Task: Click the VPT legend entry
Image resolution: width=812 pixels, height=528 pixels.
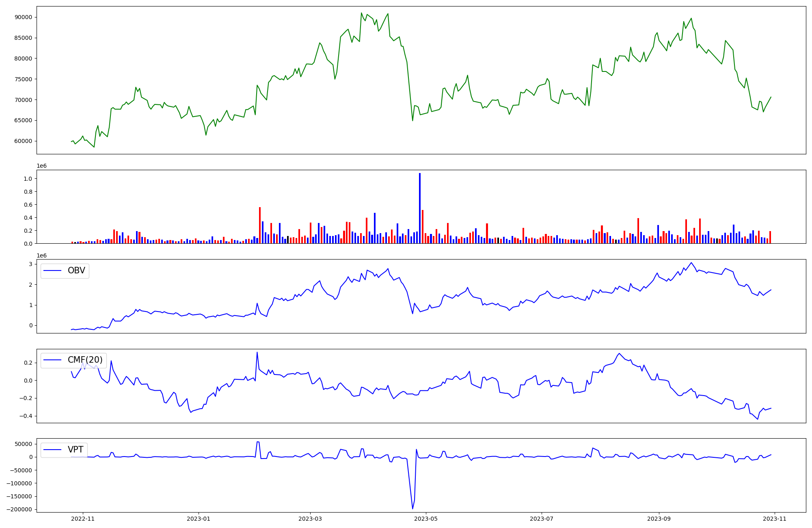Action: tap(64, 450)
